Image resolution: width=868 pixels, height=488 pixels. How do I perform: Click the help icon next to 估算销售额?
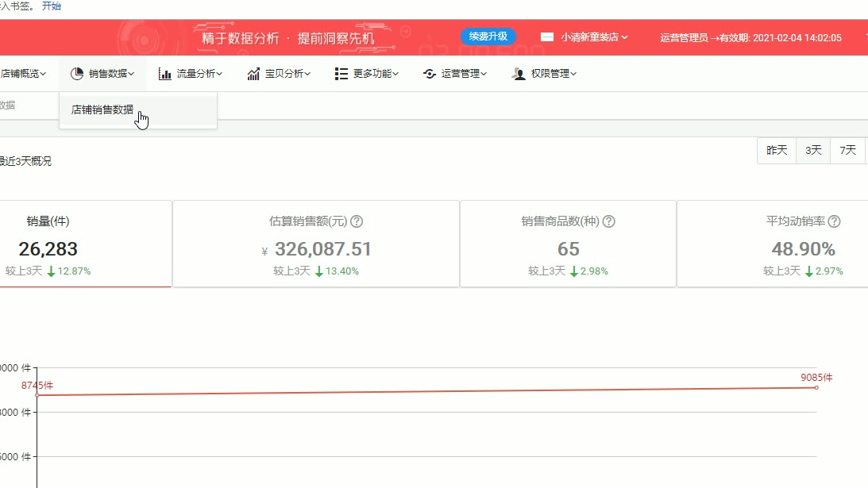[x=357, y=221]
